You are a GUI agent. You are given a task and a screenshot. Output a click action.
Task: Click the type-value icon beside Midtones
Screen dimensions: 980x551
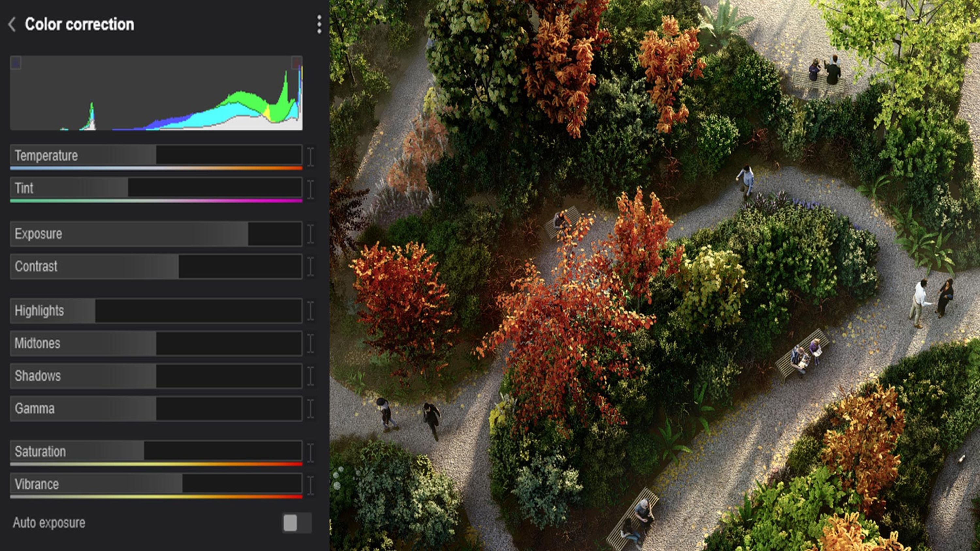coord(310,343)
